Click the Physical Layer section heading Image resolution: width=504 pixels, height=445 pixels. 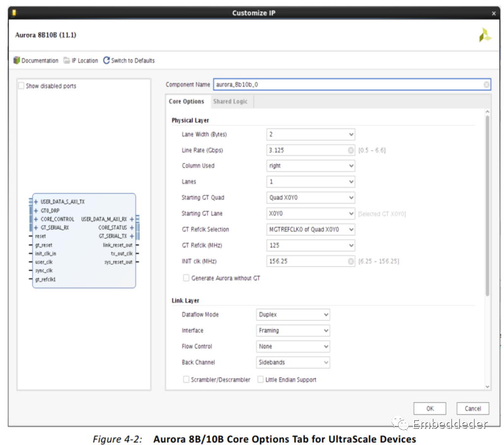(x=190, y=120)
